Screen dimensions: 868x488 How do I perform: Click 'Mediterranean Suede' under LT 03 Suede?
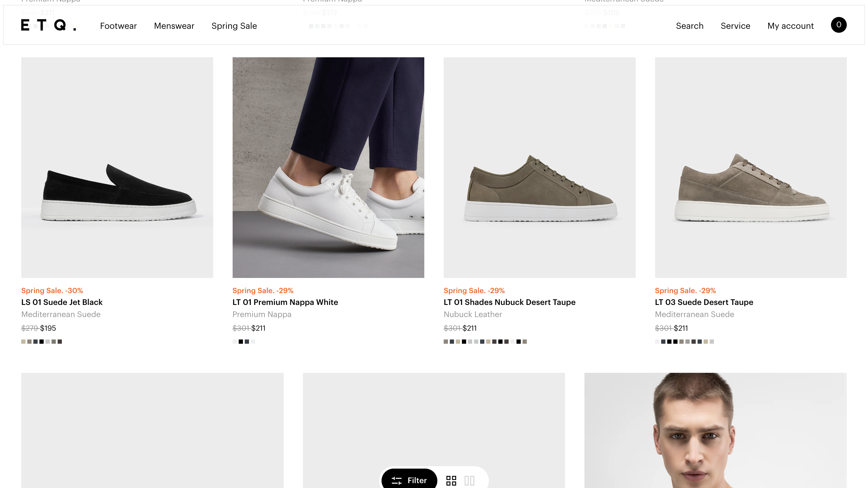pyautogui.click(x=695, y=314)
